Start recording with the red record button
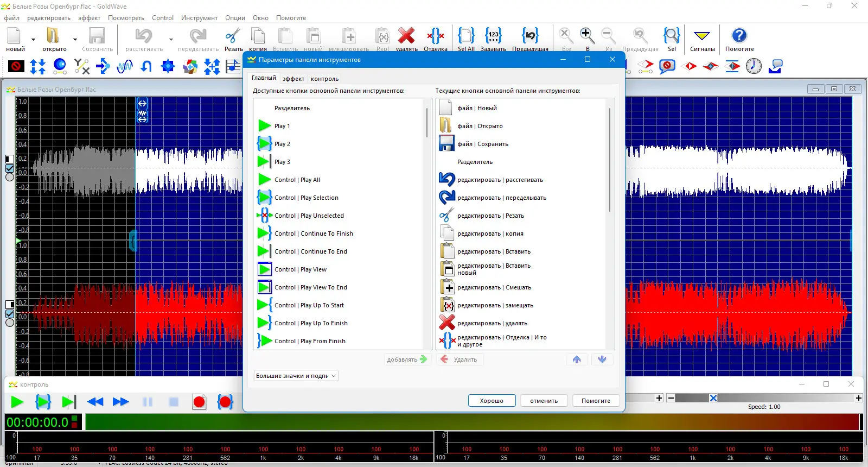Image resolution: width=868 pixels, height=467 pixels. coord(199,402)
